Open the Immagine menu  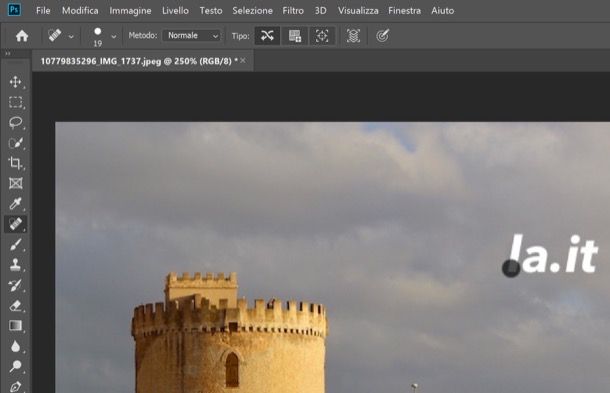[130, 11]
